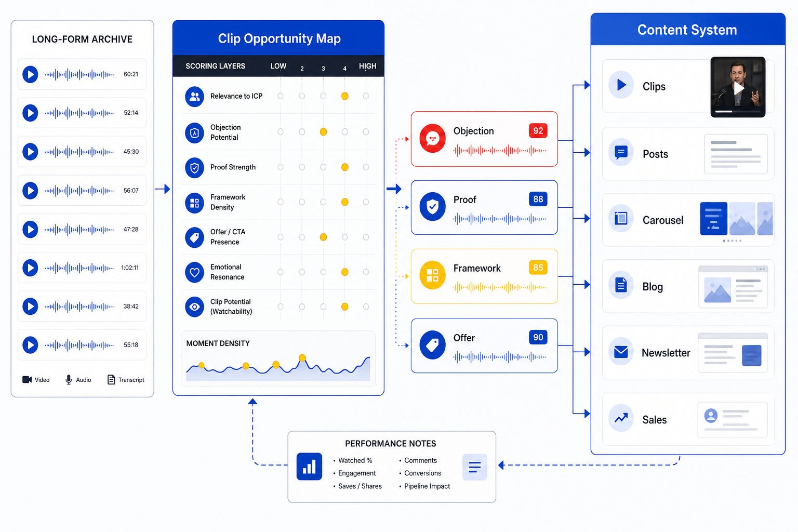
Task: Click the Performance Notes text lines icon
Action: (x=474, y=467)
